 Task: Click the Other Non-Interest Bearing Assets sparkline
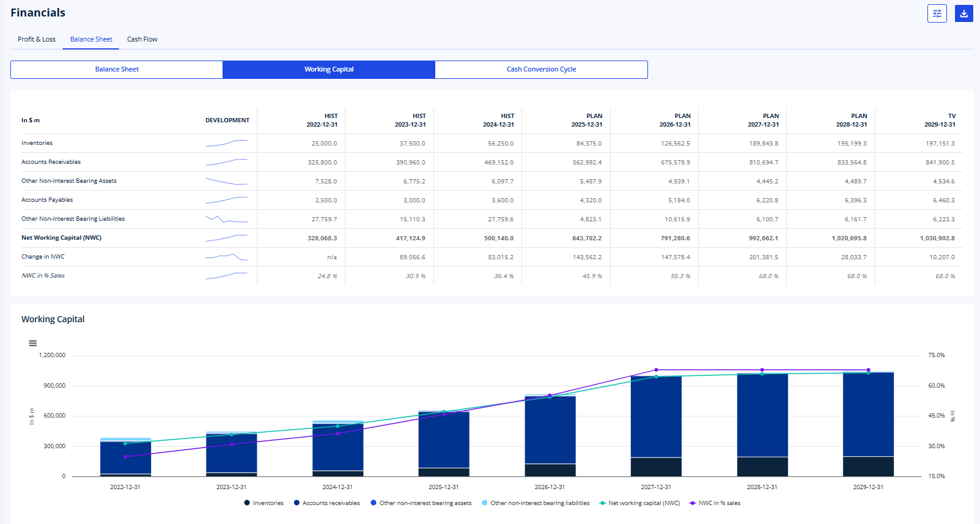[x=226, y=181]
